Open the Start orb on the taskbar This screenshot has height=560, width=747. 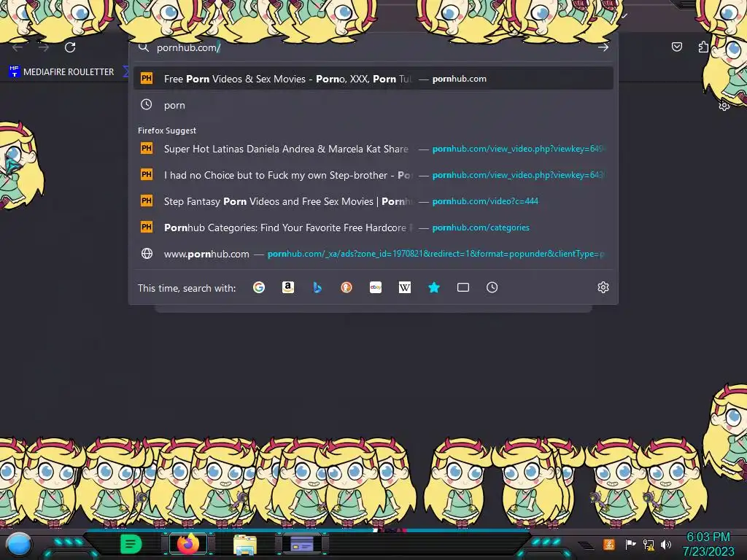pyautogui.click(x=18, y=544)
